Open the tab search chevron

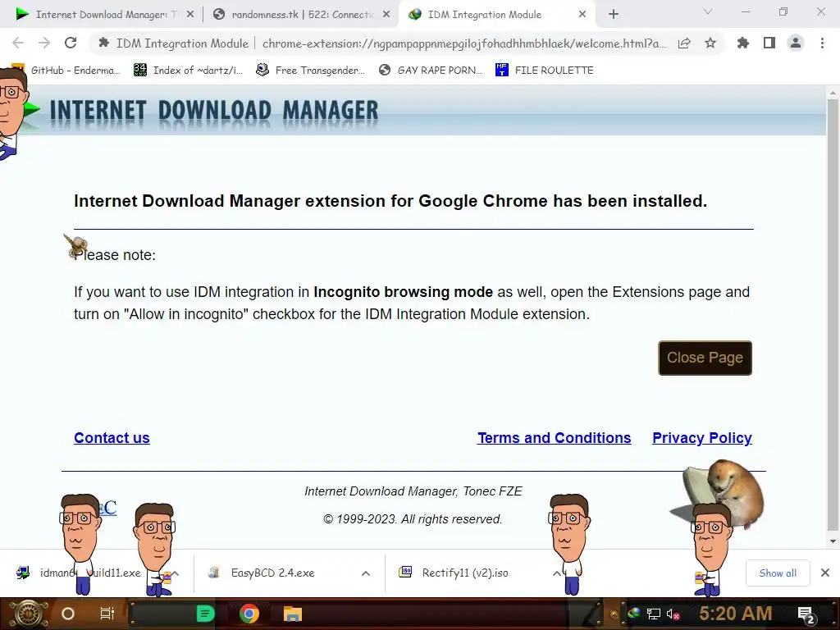(708, 11)
